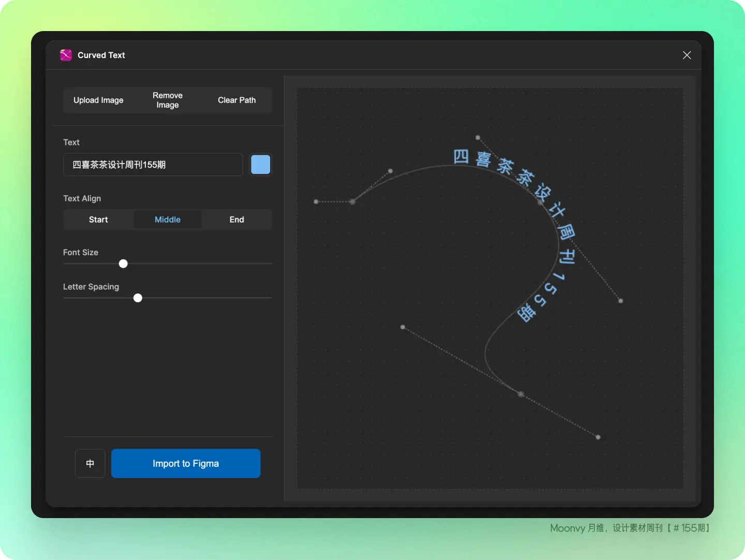
Task: Open the blue text color swatch
Action: click(260, 165)
